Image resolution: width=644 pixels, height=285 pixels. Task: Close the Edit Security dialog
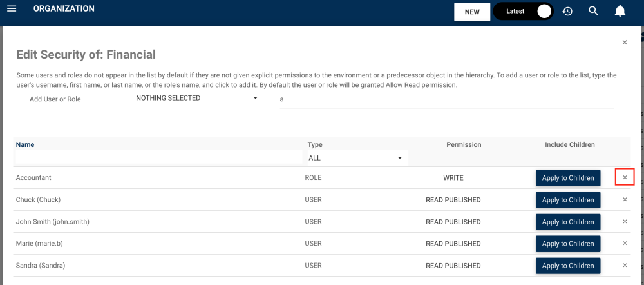625,43
